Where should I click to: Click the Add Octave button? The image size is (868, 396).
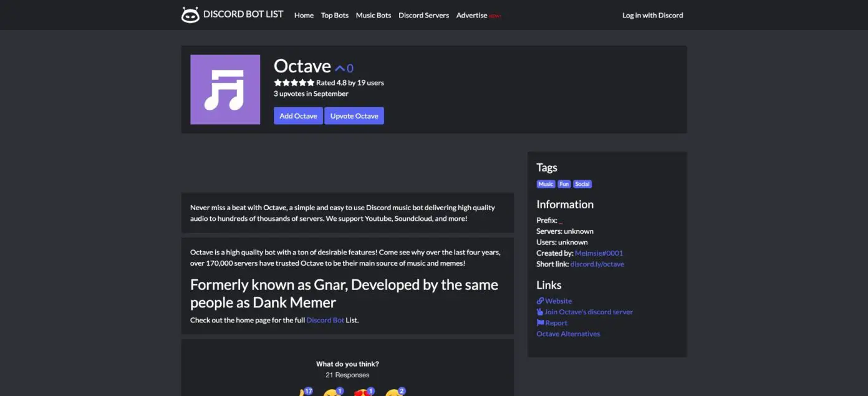pyautogui.click(x=298, y=115)
